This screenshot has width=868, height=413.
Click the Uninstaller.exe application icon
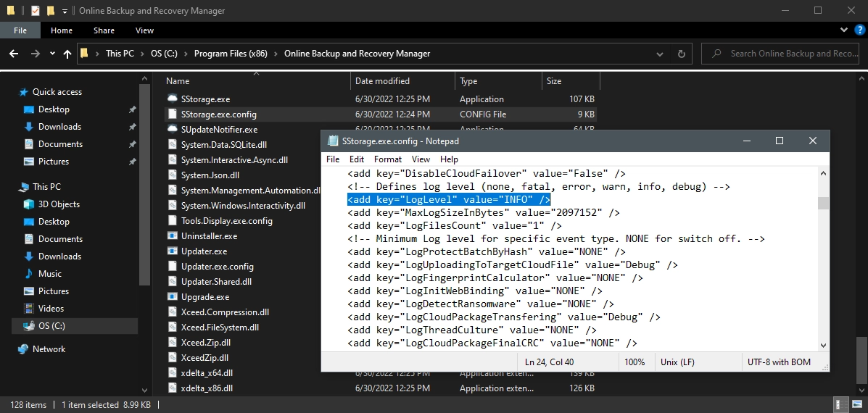(x=172, y=236)
